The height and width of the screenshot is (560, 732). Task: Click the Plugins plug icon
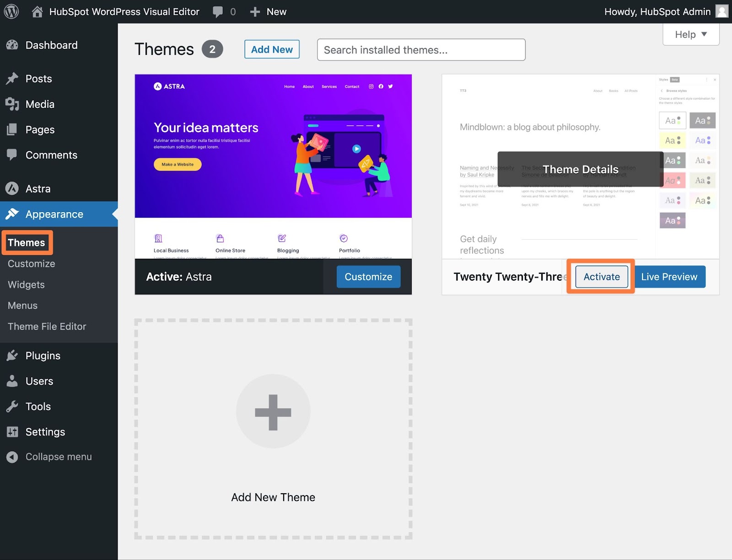pyautogui.click(x=12, y=356)
